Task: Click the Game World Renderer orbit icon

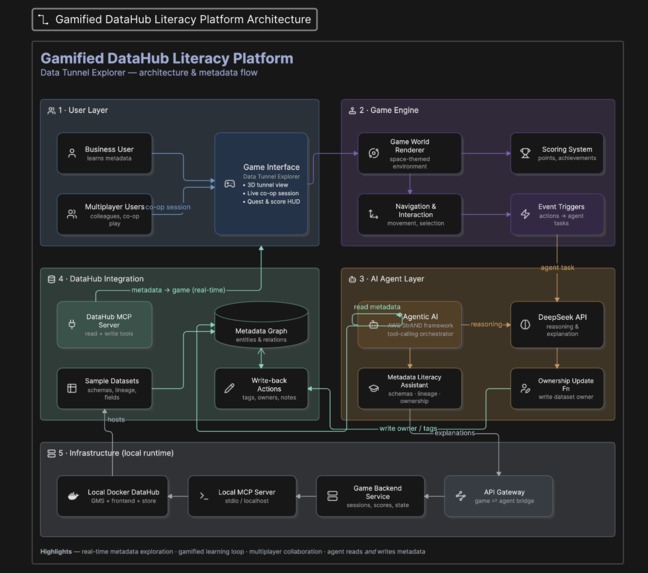Action: [x=374, y=153]
